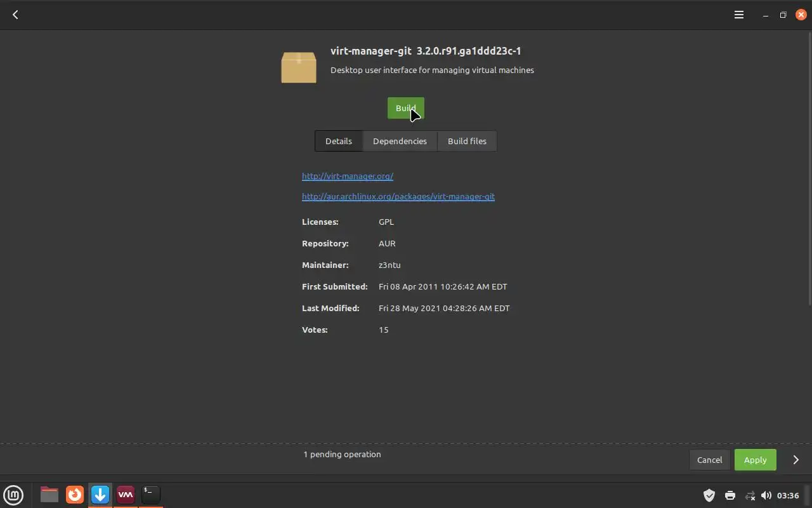Viewport: 812px width, 508px height.
Task: Click the votes count 15
Action: tap(384, 330)
